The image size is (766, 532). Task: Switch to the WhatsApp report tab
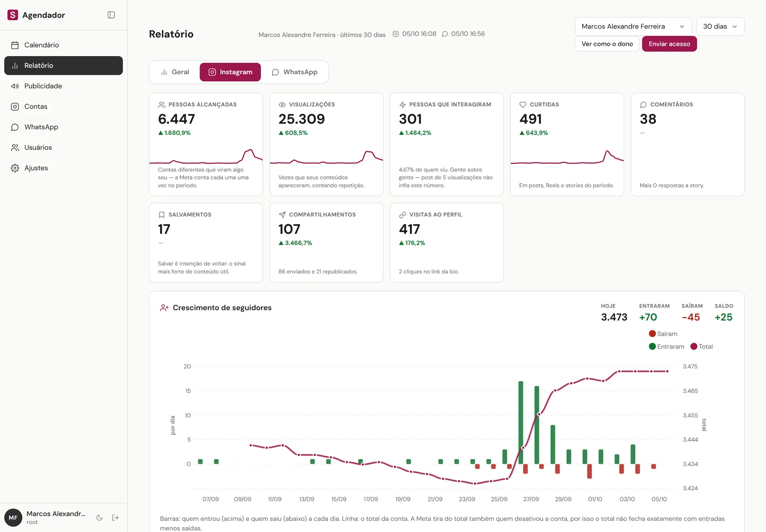294,72
